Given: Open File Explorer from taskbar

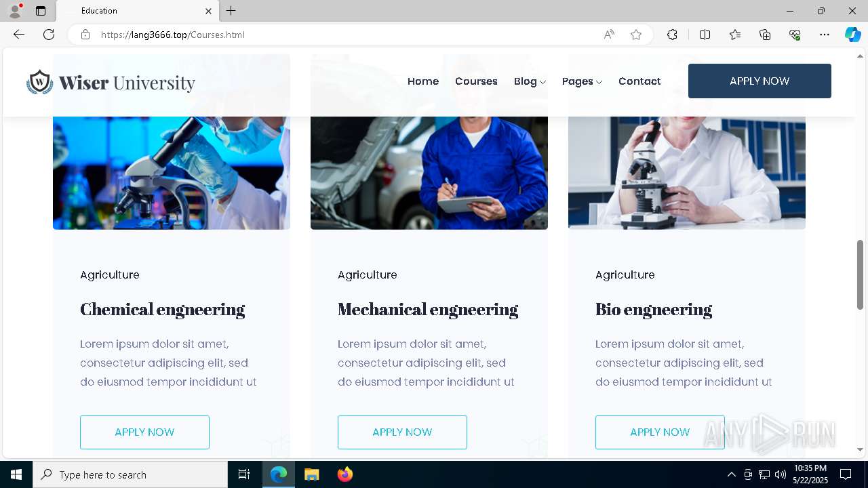Looking at the screenshot, I should [x=311, y=474].
